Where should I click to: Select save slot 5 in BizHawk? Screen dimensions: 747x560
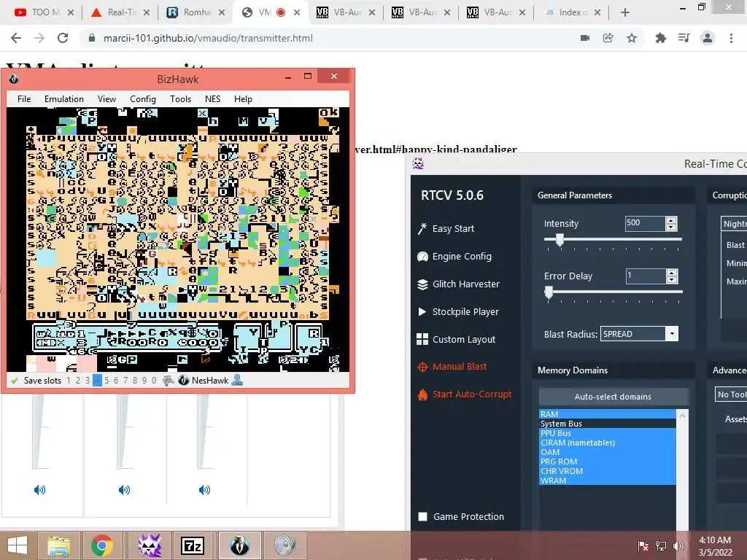[x=107, y=380]
